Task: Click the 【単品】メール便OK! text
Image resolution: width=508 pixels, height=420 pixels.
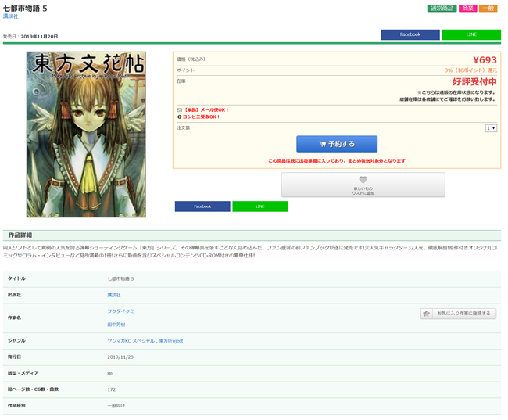Action: pos(206,110)
